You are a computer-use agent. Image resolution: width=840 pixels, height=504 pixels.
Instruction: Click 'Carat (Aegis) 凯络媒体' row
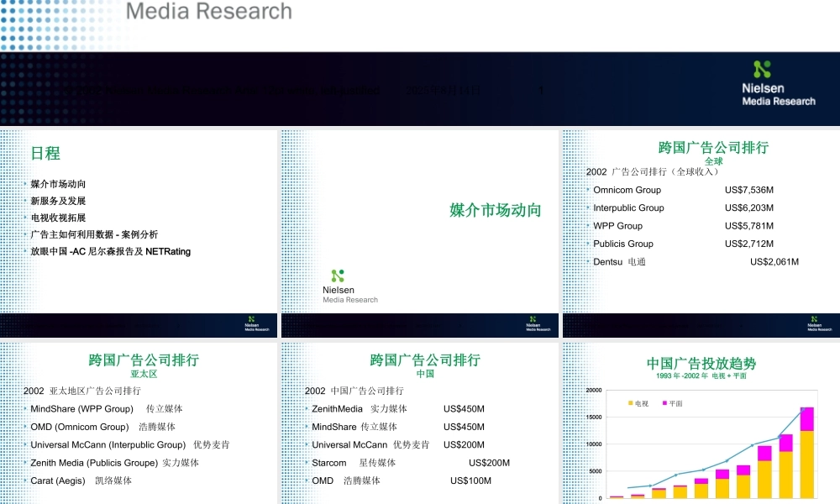[81, 480]
